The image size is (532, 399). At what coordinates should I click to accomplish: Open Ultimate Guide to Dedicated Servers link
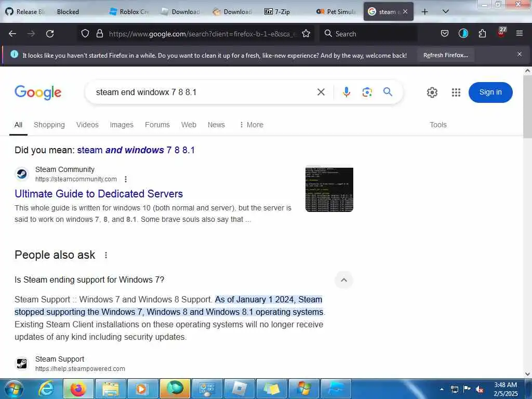(99, 194)
